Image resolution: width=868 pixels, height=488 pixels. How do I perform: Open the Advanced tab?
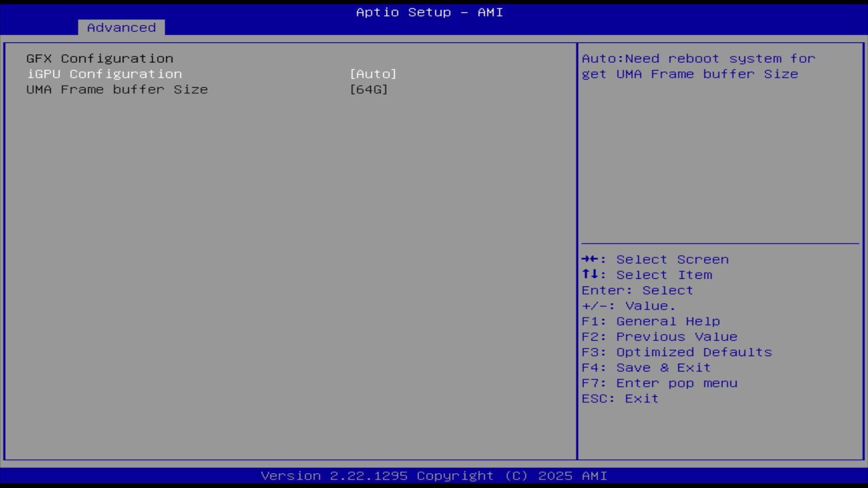point(121,28)
